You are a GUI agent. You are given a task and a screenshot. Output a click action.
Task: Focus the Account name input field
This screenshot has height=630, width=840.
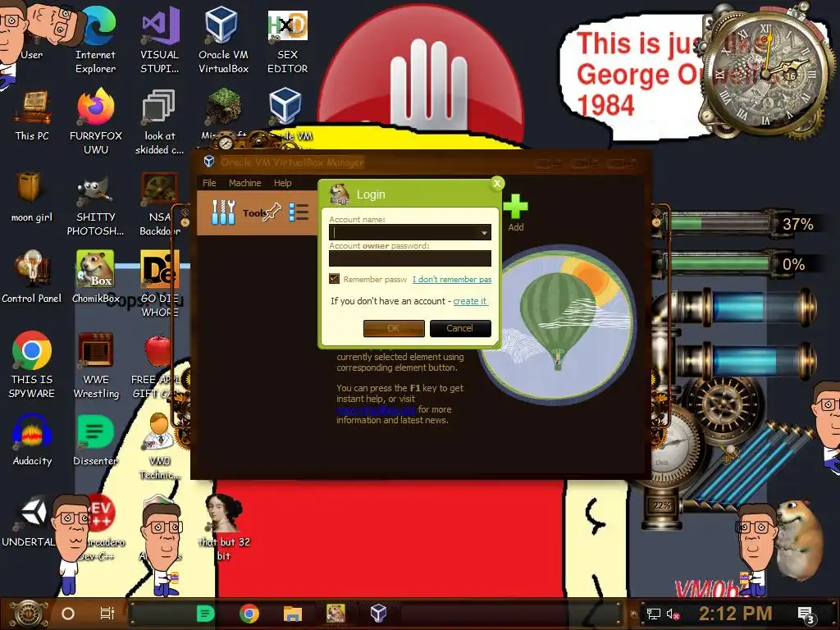click(410, 232)
